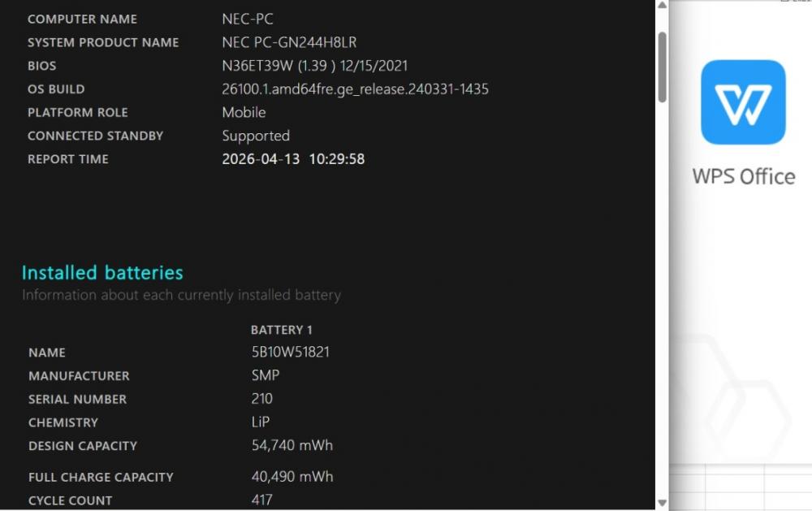Click the computer name value NEC-PC
The image size is (812, 511).
(x=248, y=19)
